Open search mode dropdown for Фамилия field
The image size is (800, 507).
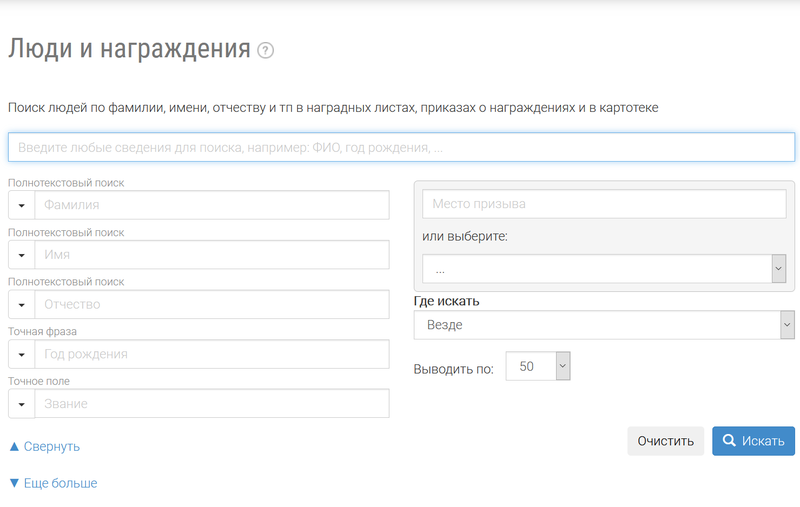click(21, 205)
